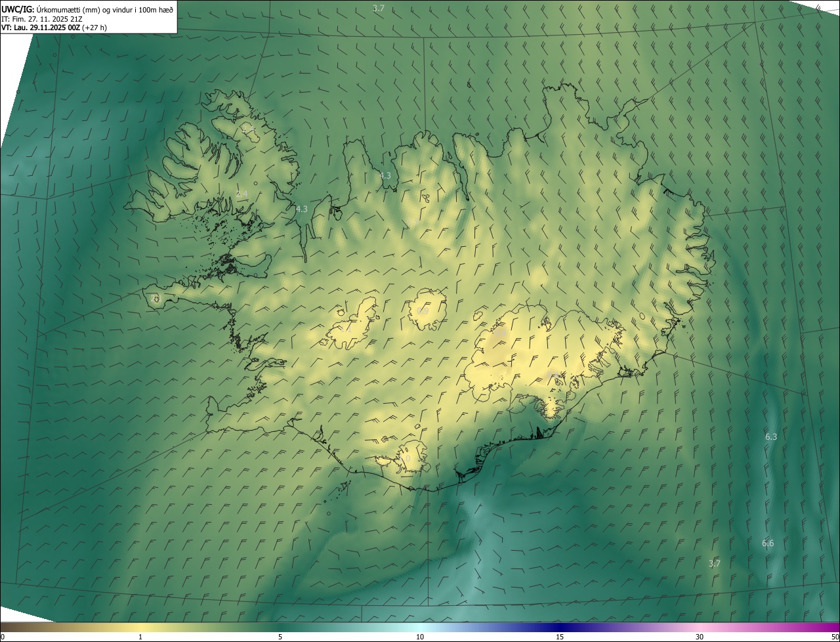
Task: Click the 6.3 value label on the map
Action: click(x=771, y=437)
